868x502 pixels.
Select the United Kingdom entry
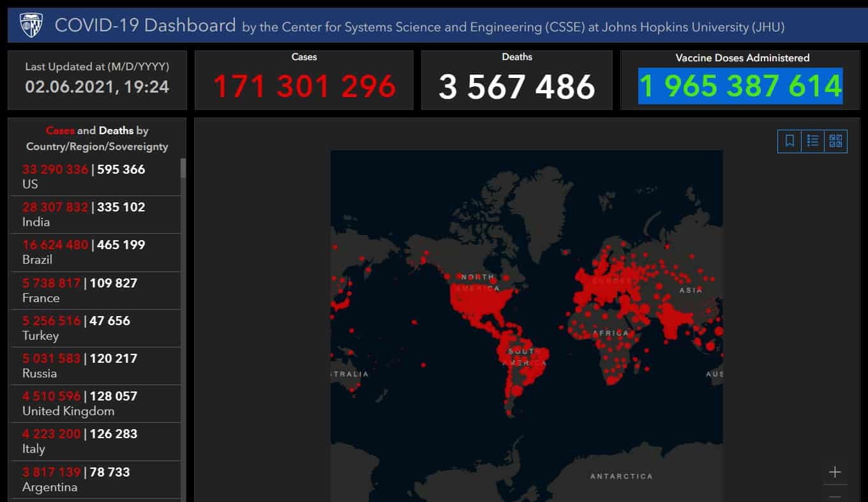[96, 404]
